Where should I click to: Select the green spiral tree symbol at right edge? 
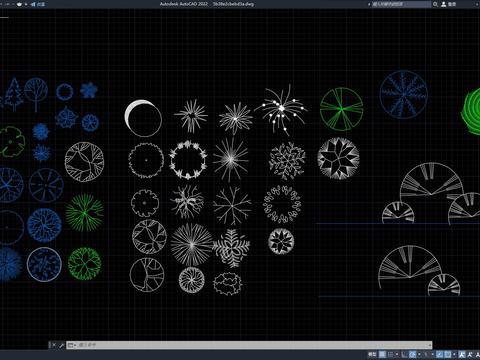[x=471, y=111]
